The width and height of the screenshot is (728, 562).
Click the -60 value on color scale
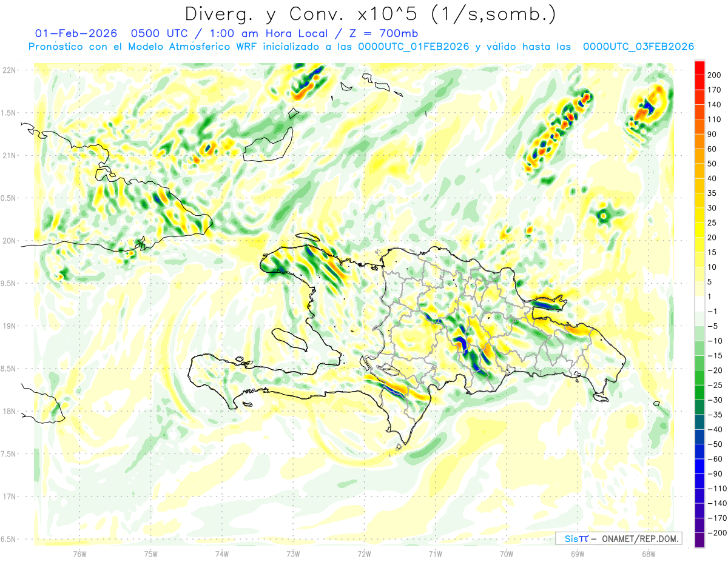[x=716, y=460]
